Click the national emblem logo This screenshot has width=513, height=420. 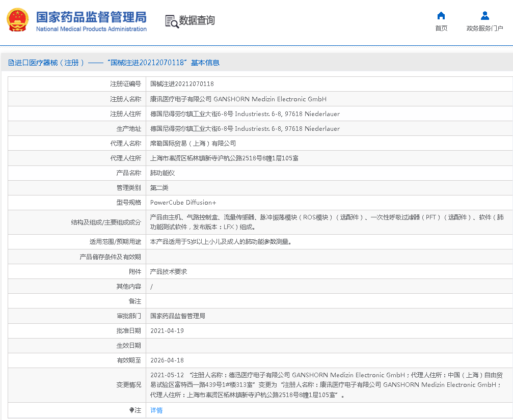18,20
